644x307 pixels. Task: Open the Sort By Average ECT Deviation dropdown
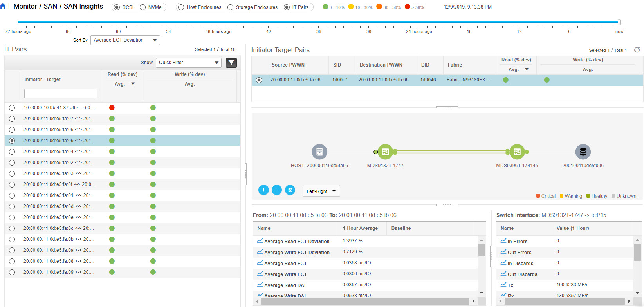pyautogui.click(x=125, y=40)
